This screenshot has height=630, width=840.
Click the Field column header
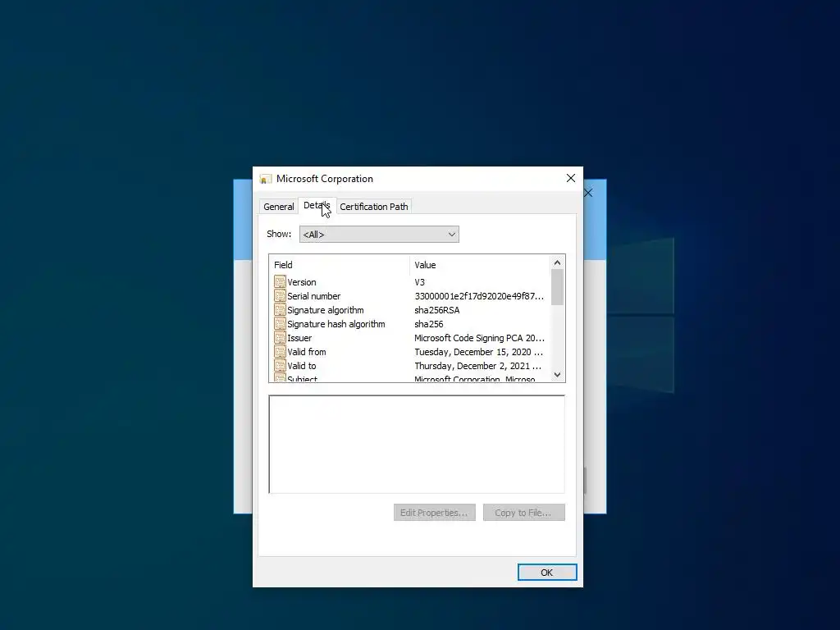tap(340, 265)
